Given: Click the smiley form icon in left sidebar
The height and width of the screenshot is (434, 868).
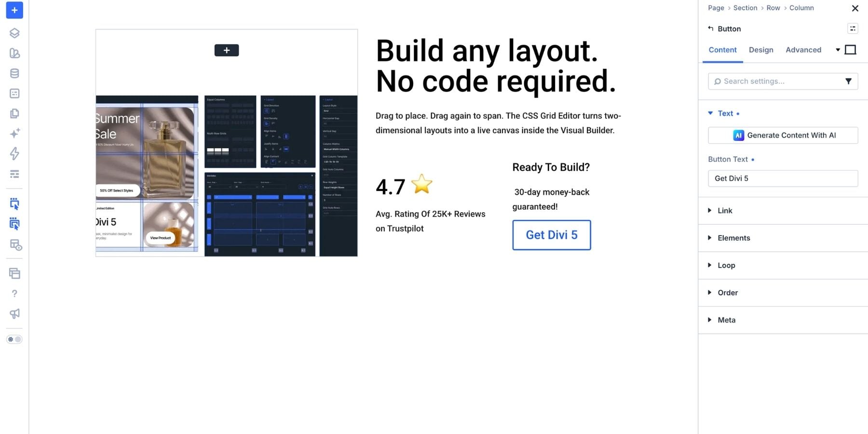Looking at the screenshot, I should [14, 94].
